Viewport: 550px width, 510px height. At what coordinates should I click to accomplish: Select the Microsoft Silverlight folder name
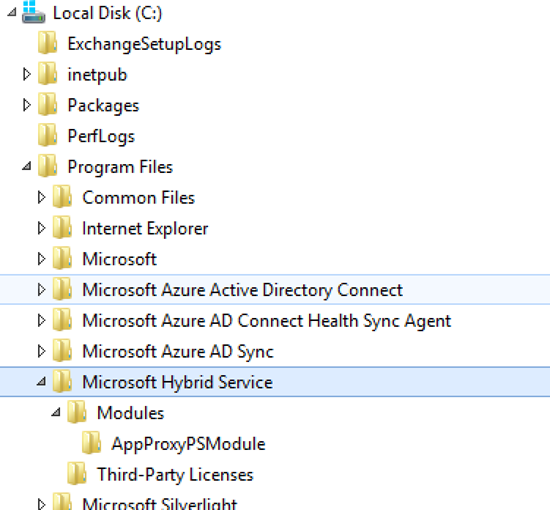(160, 504)
